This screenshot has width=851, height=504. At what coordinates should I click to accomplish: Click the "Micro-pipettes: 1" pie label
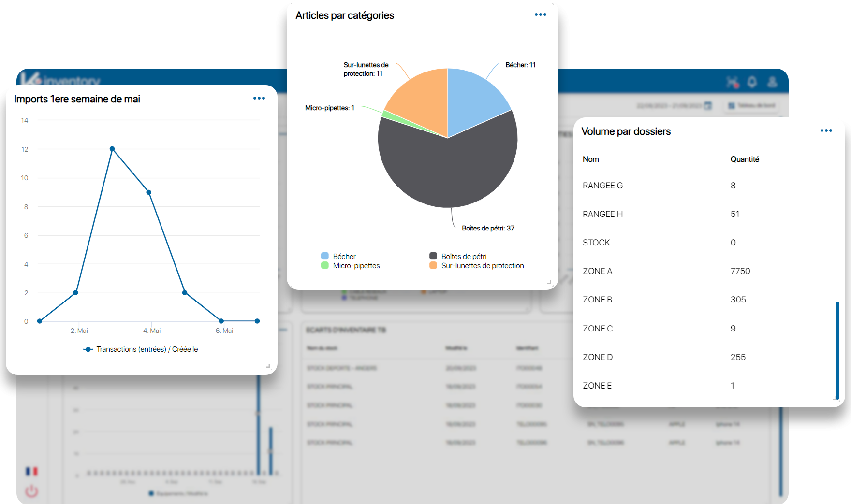[329, 108]
